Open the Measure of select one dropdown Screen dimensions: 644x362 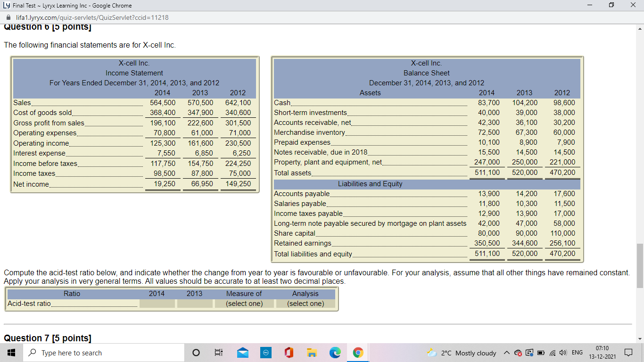pos(245,303)
